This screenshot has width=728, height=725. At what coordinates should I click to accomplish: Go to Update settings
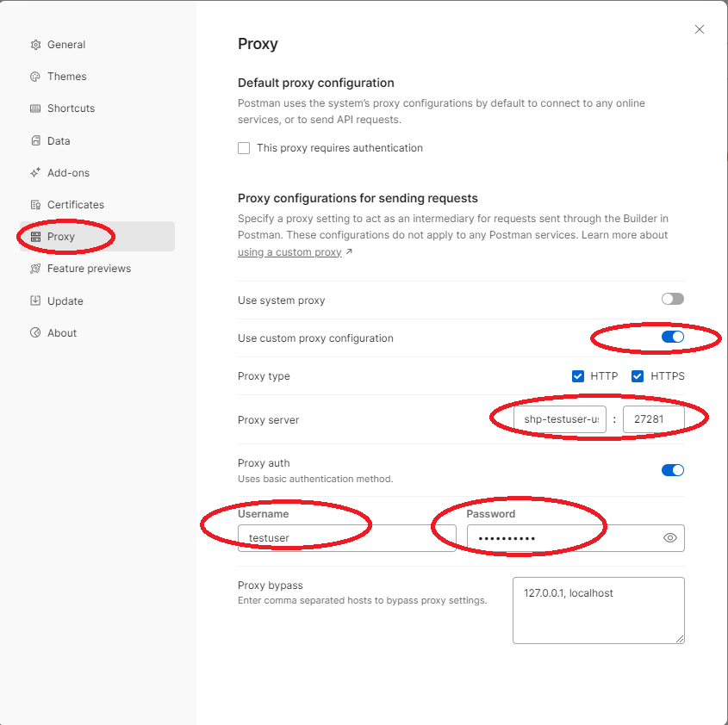coord(97,301)
